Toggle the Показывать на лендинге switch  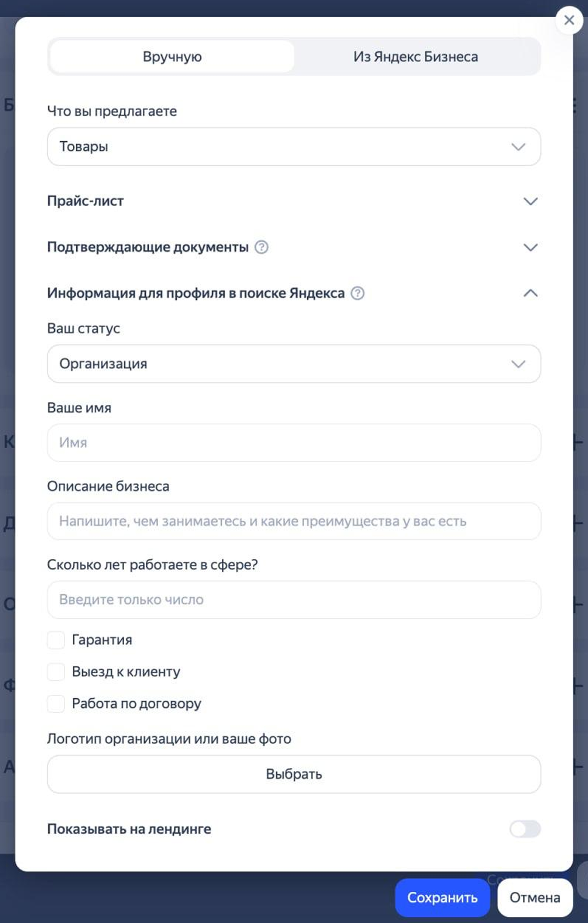(x=525, y=829)
